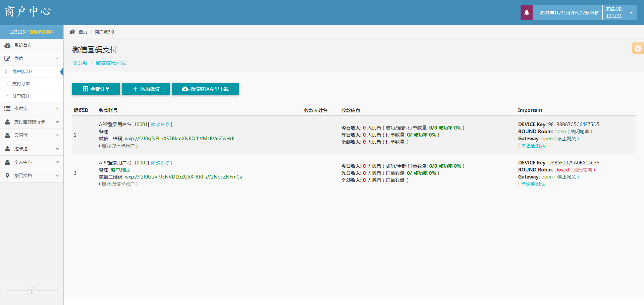Open 订单统计 in the sidebar

21,96
